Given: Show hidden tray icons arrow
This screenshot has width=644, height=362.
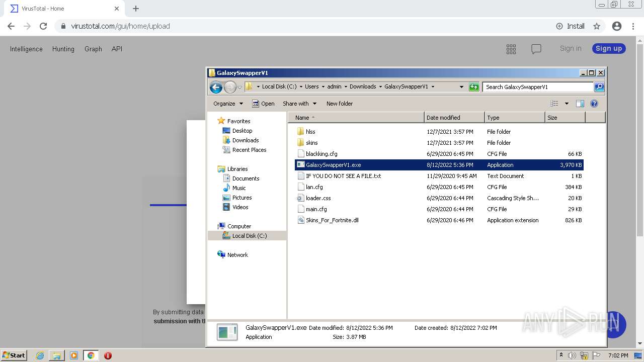Looking at the screenshot, I should (x=561, y=355).
